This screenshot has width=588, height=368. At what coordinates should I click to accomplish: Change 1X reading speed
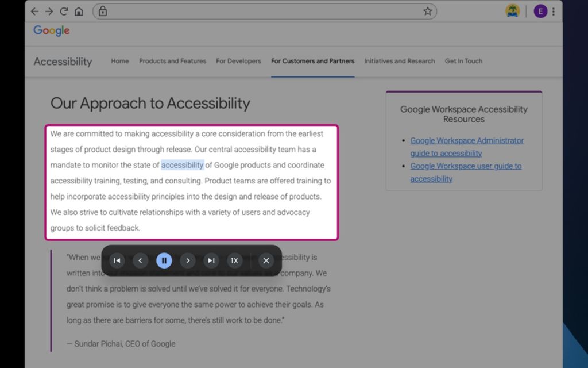(x=234, y=260)
